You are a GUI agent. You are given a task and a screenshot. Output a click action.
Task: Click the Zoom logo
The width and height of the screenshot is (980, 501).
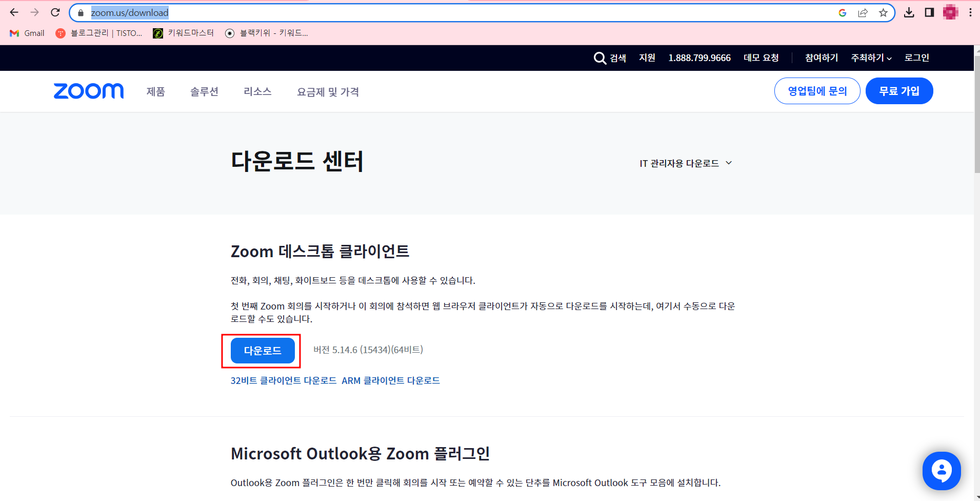tap(89, 91)
